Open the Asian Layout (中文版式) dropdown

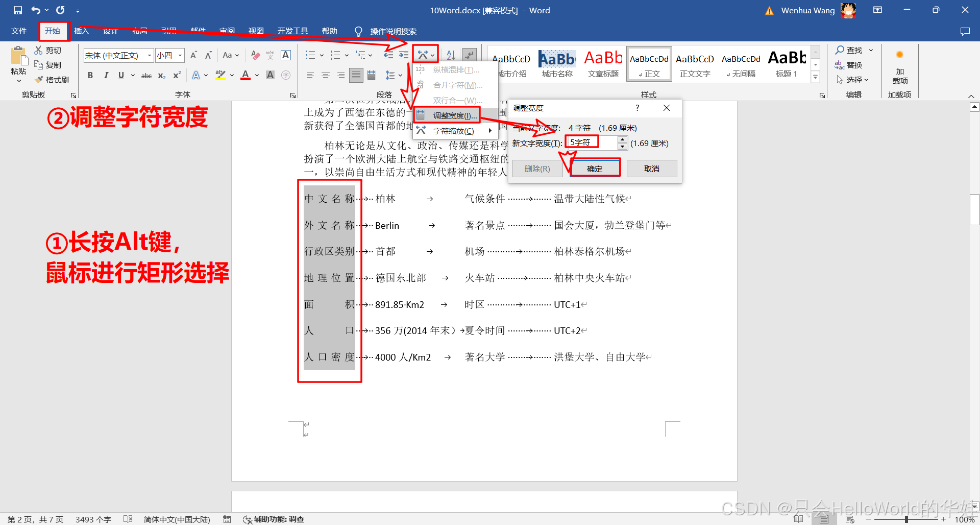click(426, 55)
